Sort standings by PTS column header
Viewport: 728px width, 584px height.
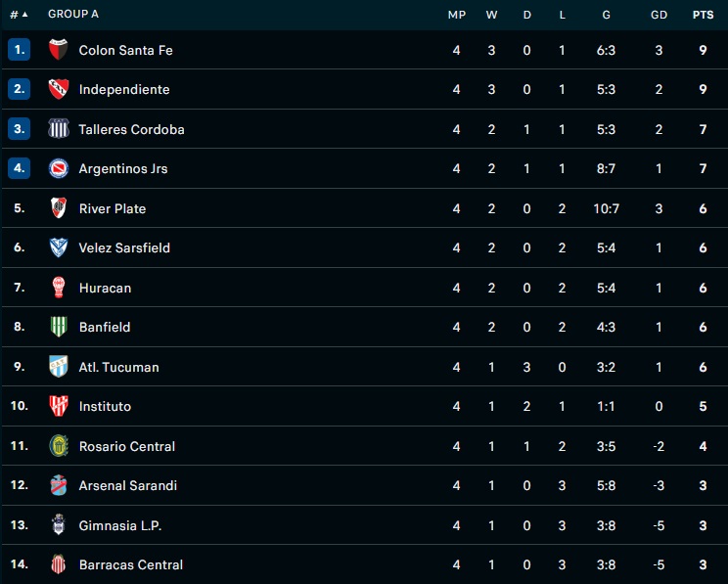click(702, 15)
